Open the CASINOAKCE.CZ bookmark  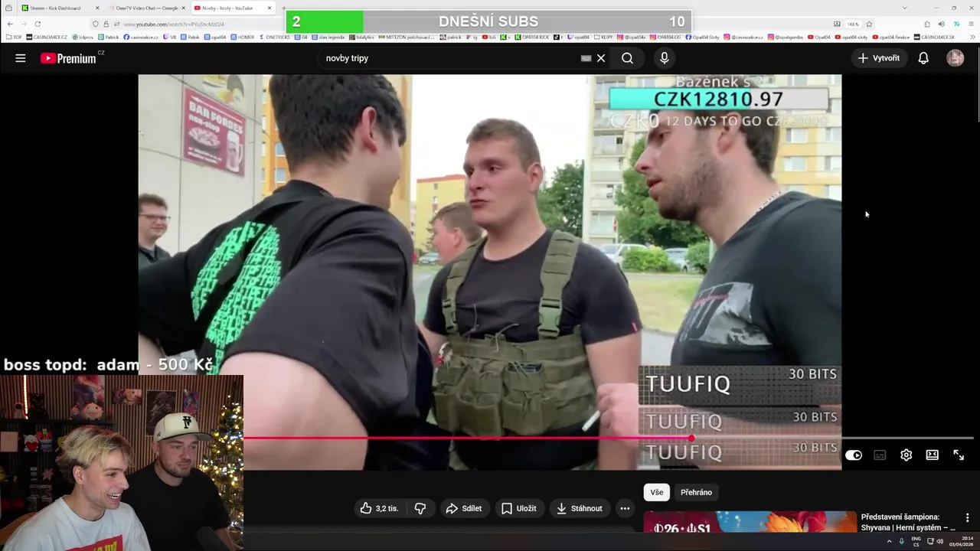[46, 37]
